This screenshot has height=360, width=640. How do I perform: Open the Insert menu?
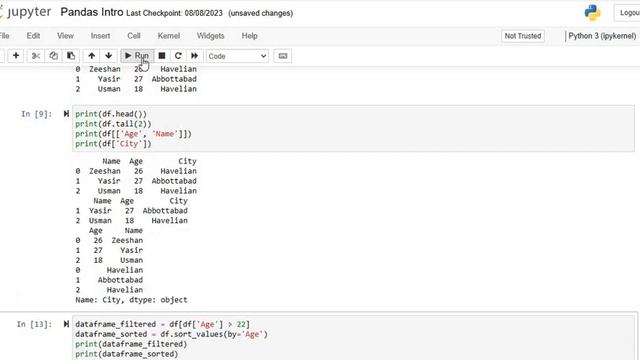click(x=100, y=36)
